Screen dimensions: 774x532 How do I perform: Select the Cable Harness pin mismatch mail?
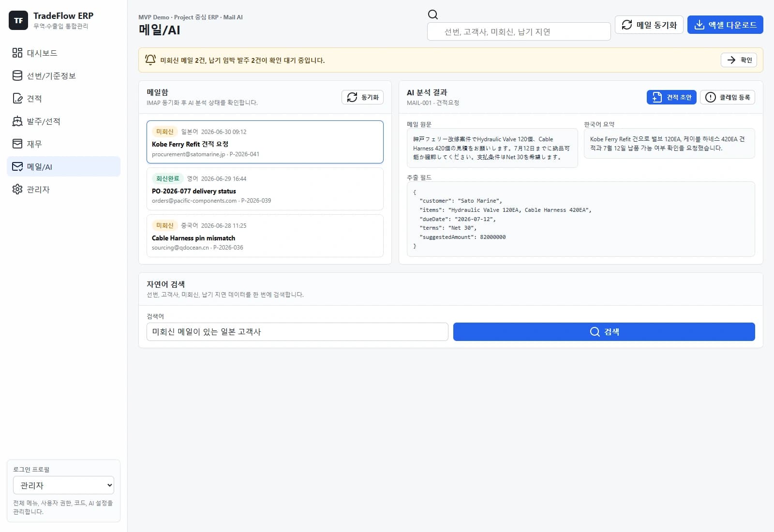(265, 236)
